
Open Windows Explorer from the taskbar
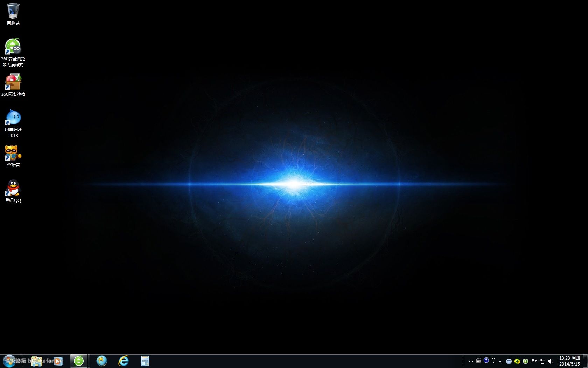coord(37,361)
